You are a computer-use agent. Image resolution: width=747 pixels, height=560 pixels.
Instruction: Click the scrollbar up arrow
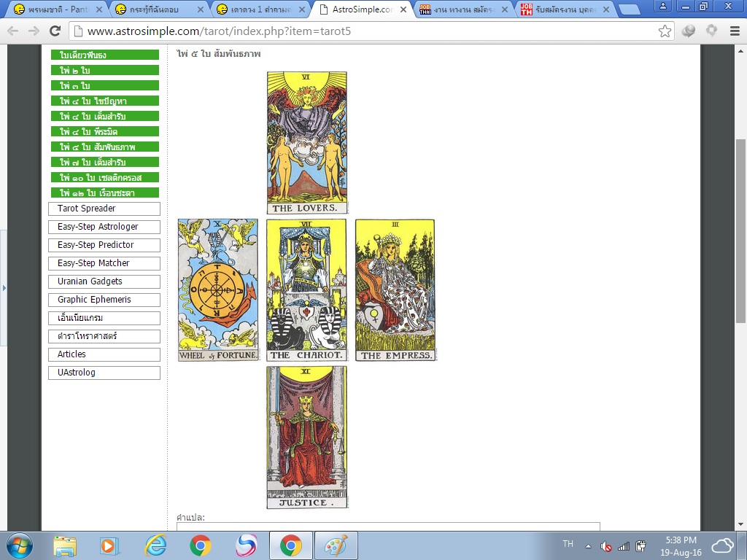tap(741, 50)
